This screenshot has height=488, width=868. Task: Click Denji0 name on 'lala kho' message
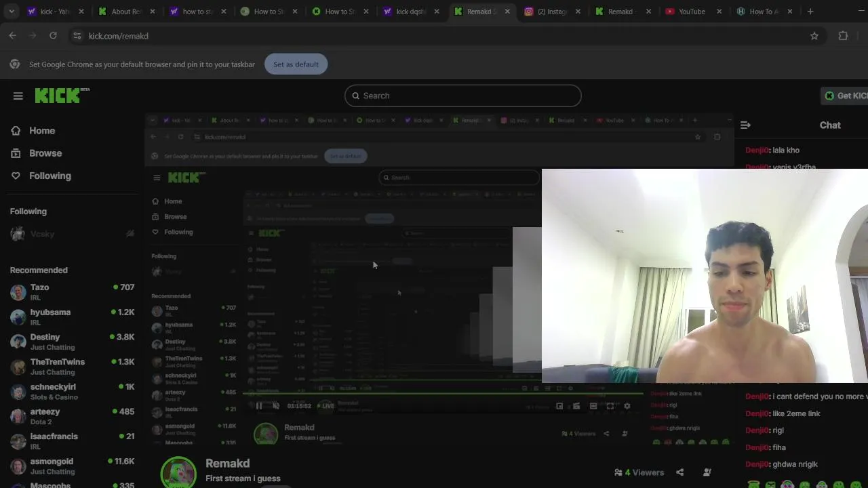[x=757, y=150]
